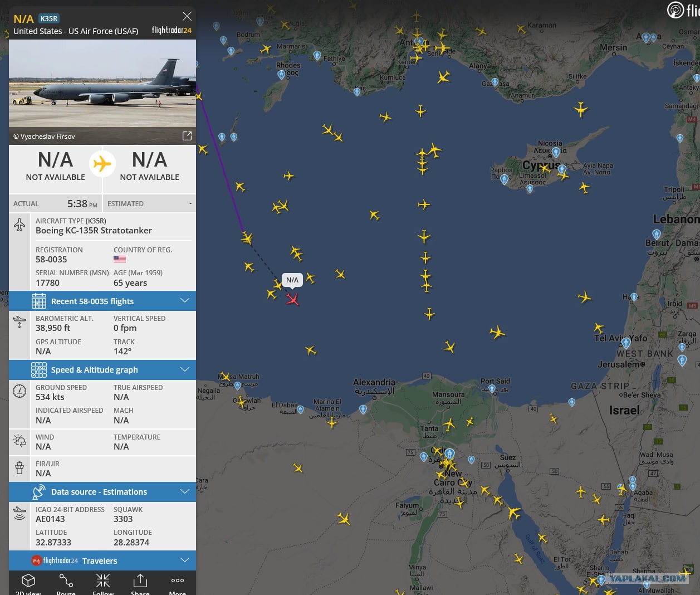
Task: Click the photo credit Vyacheslav Firsov
Action: point(44,136)
